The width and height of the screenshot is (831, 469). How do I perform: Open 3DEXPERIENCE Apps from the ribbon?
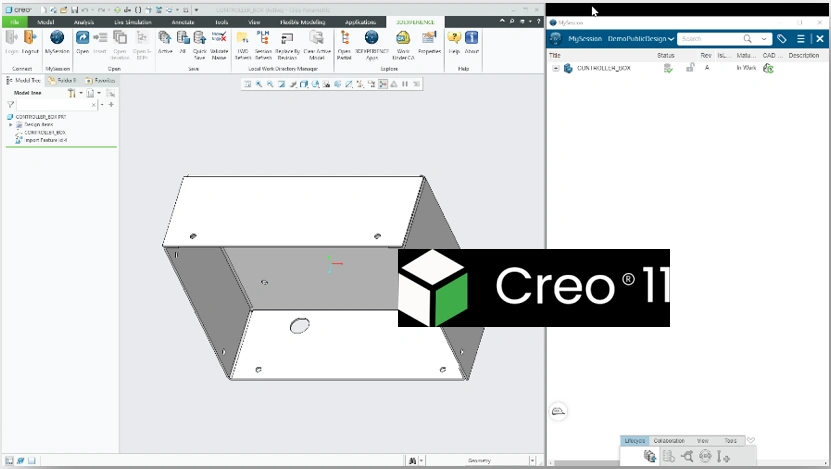tap(372, 38)
